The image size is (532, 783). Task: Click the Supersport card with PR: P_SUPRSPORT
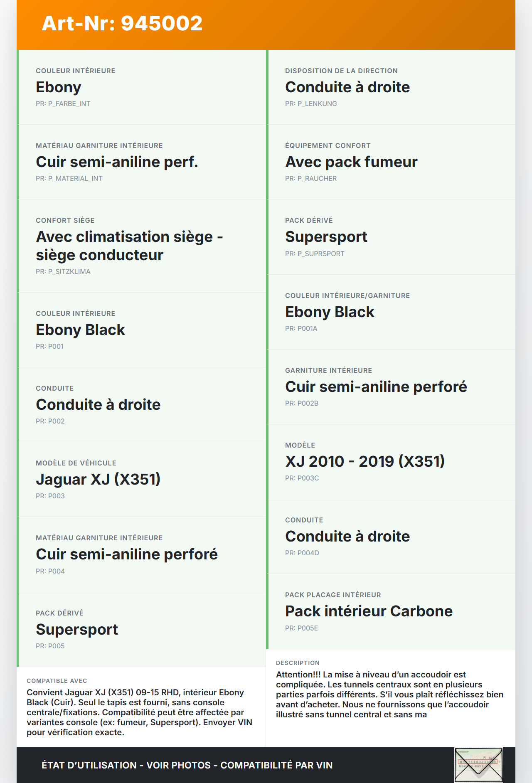point(391,237)
